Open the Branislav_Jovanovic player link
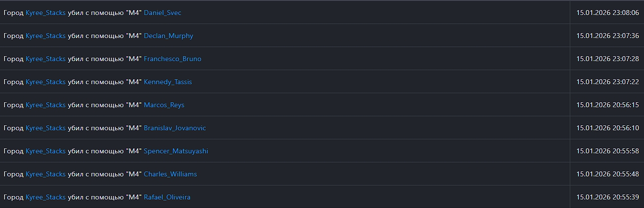The width and height of the screenshot is (644, 208). coord(175,128)
